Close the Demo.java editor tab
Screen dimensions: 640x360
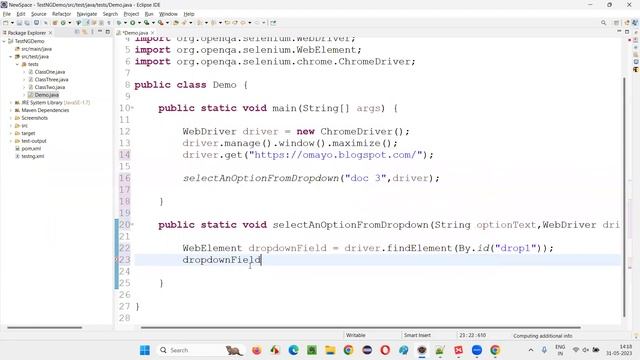[153, 33]
